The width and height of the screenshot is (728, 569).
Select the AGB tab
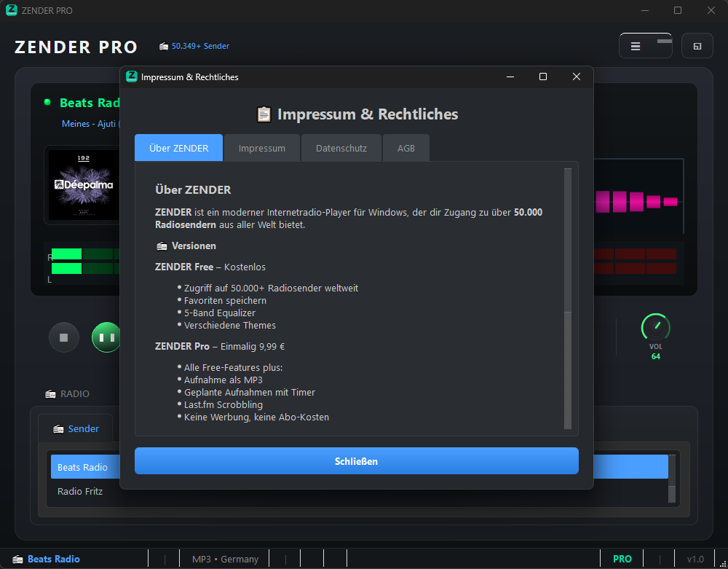[x=406, y=148]
